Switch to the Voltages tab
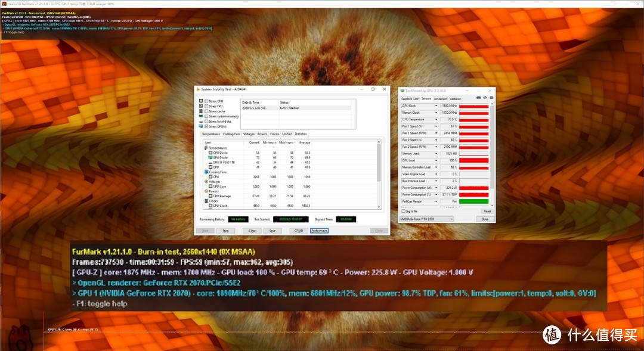Viewport: 644px width, 351px height. point(249,134)
